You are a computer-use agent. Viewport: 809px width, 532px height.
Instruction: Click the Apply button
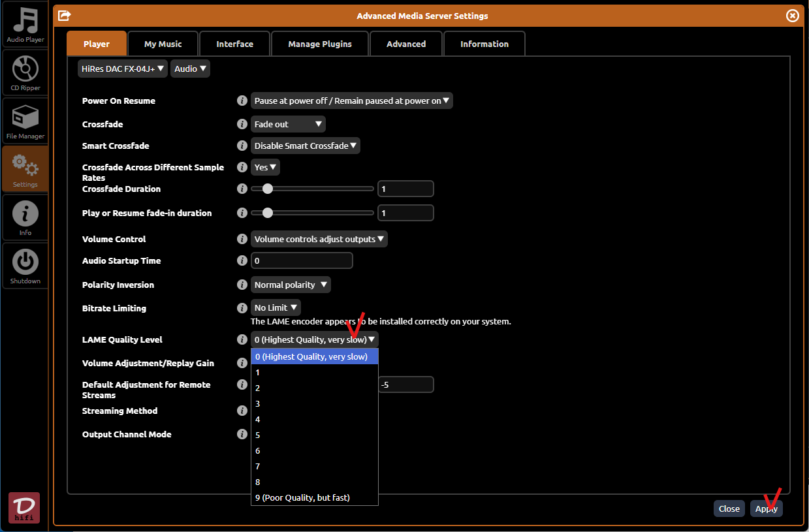[766, 509]
